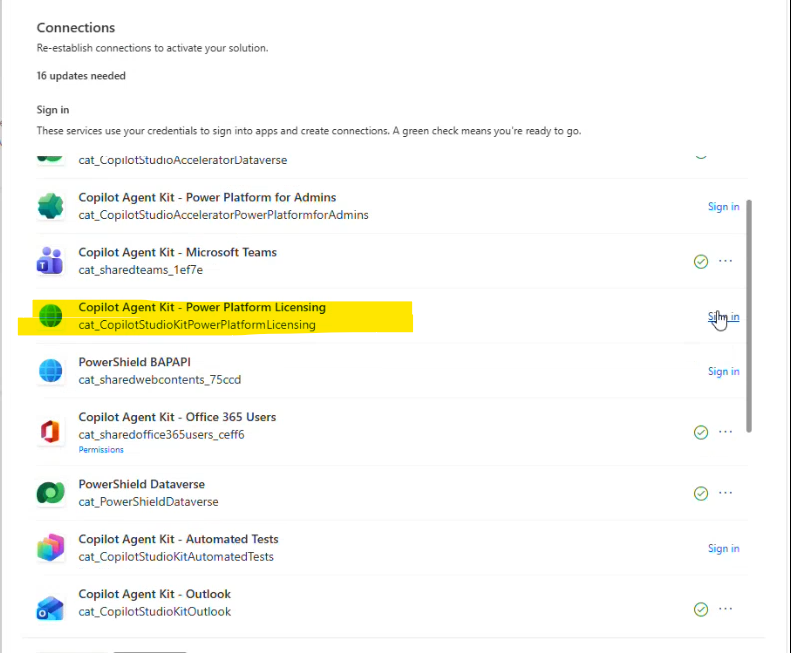Select 'PowerShield BAPAPI' title

click(134, 362)
